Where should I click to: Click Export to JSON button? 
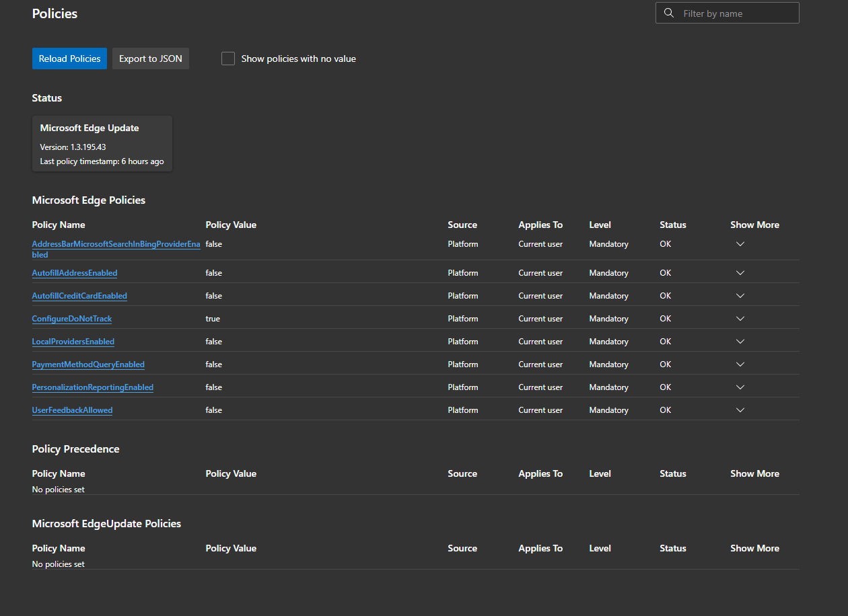[151, 59]
